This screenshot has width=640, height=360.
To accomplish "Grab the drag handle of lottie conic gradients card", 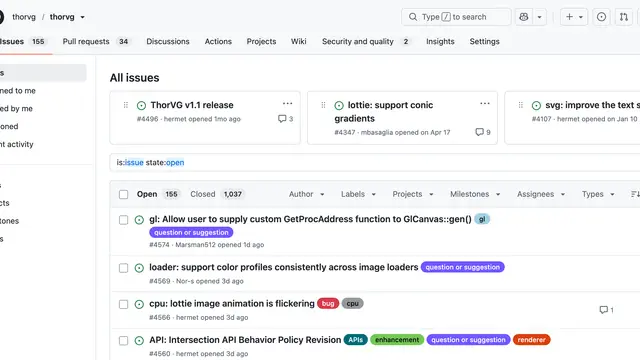I will pyautogui.click(x=323, y=105).
